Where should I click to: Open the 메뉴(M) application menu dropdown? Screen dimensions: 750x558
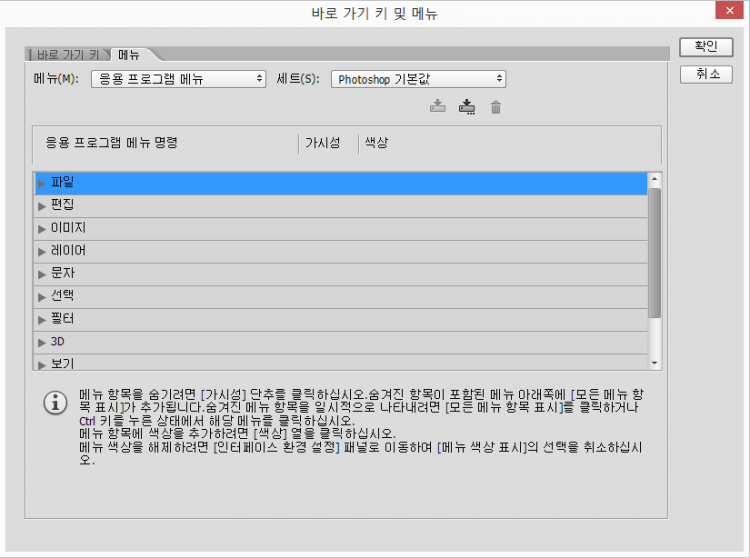coord(178,79)
